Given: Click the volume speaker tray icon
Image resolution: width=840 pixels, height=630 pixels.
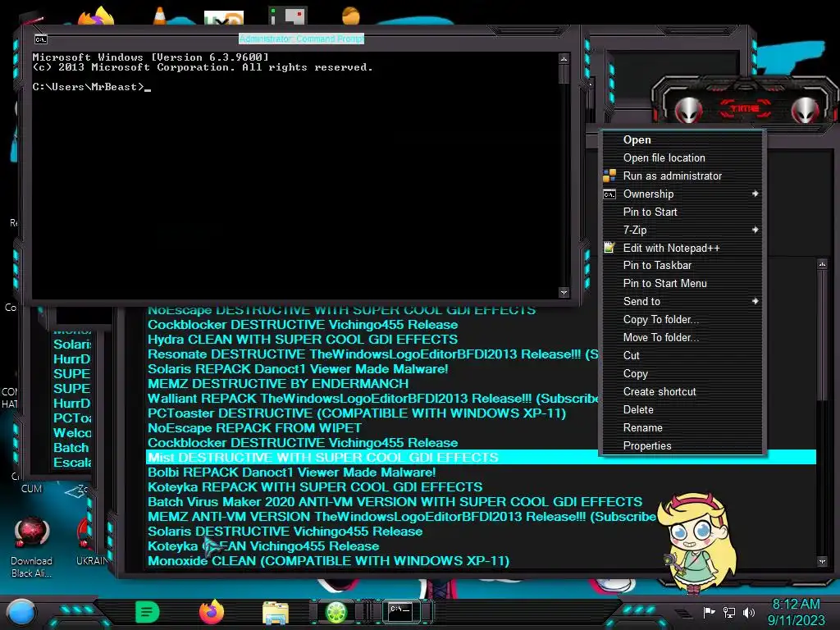Looking at the screenshot, I should (x=749, y=612).
